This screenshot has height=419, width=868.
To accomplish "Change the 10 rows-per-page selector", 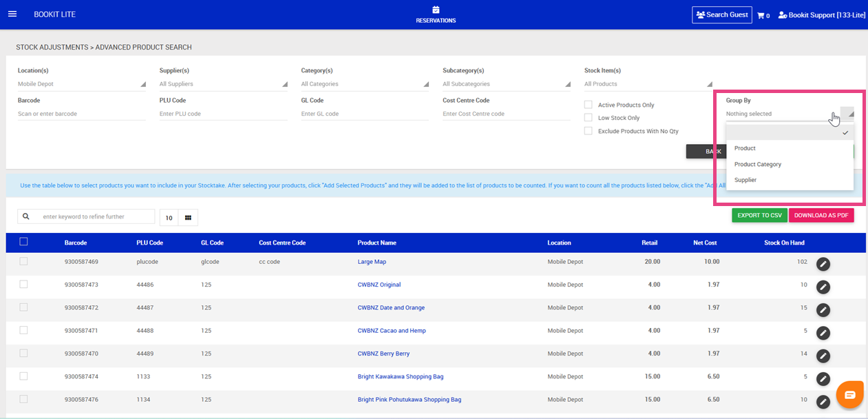I will (169, 218).
